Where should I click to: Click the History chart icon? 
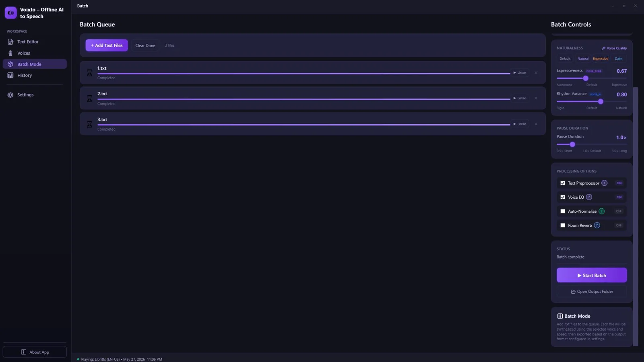(x=10, y=75)
